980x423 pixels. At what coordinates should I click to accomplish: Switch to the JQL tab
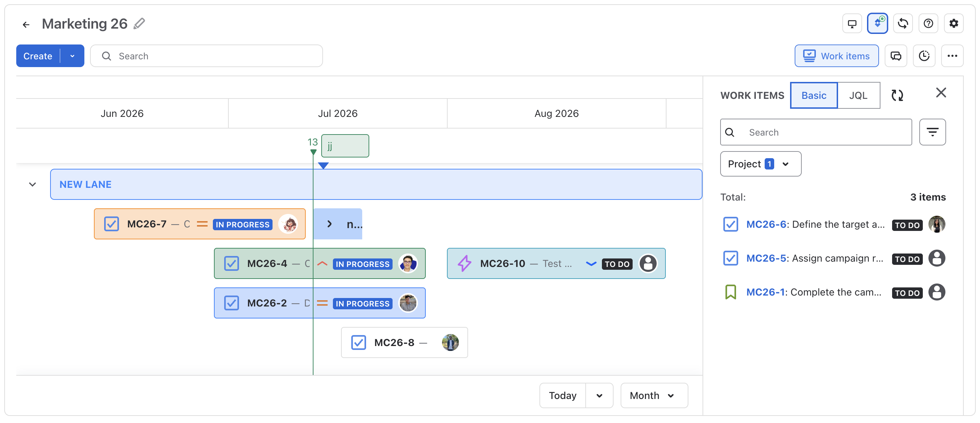coord(858,95)
